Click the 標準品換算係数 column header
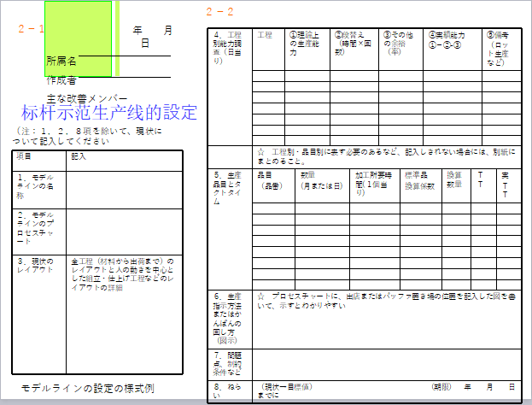This screenshot has width=532, height=405. [x=419, y=180]
